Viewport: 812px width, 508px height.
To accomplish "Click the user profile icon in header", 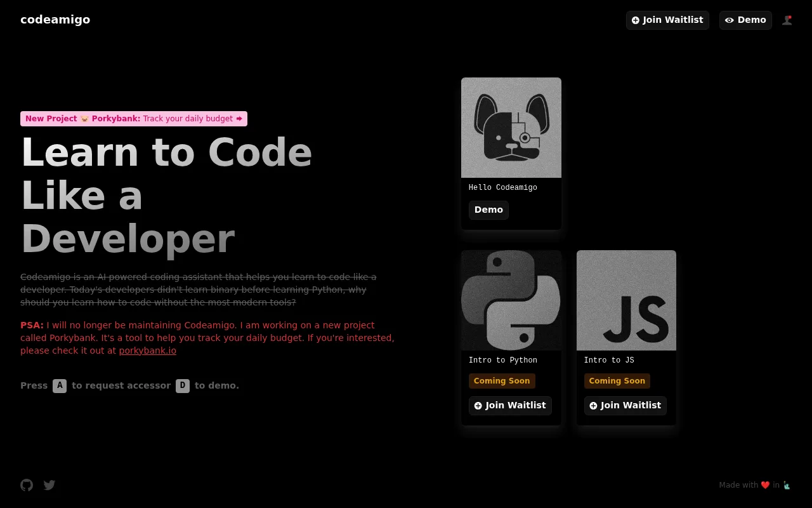I will (787, 20).
